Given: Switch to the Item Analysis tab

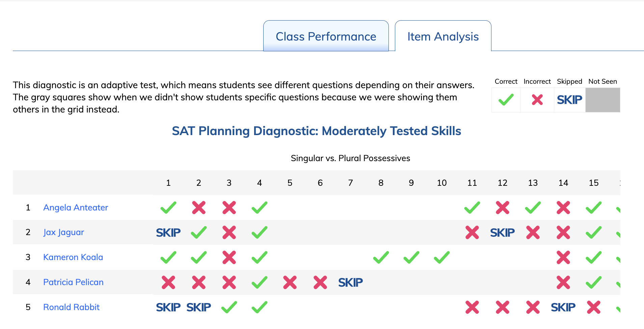Looking at the screenshot, I should tap(443, 36).
